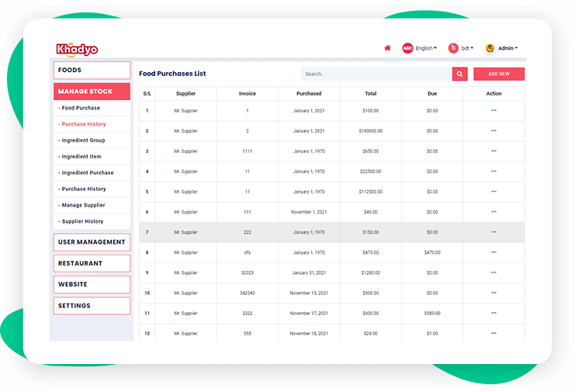Select the $589.00 due cell
This screenshot has height=392, width=575.
(x=432, y=313)
